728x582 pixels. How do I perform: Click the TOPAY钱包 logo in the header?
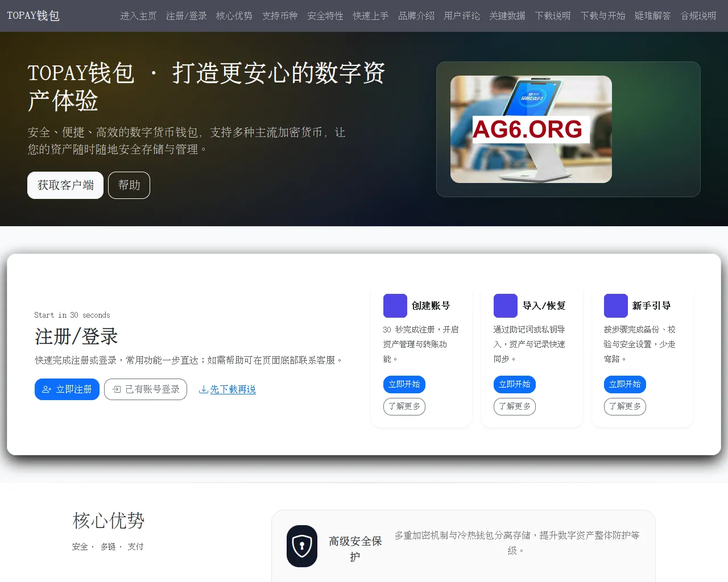(x=33, y=16)
